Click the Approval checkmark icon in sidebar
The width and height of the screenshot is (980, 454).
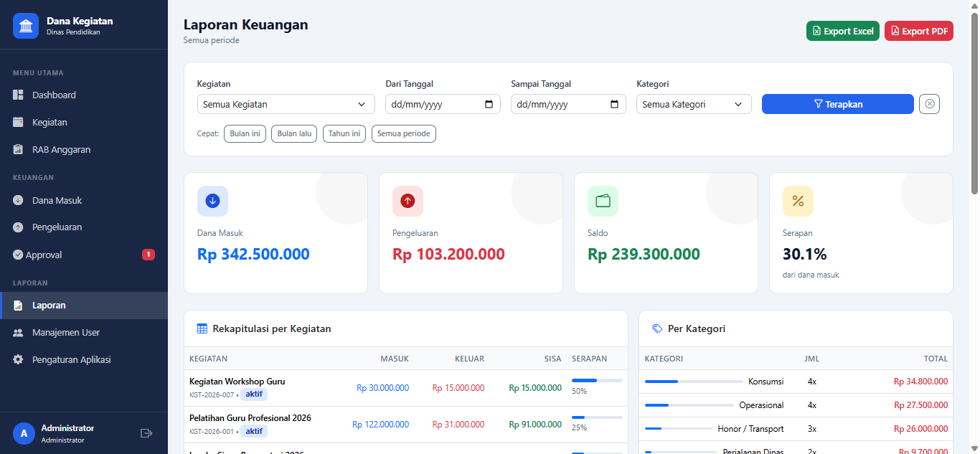[18, 255]
